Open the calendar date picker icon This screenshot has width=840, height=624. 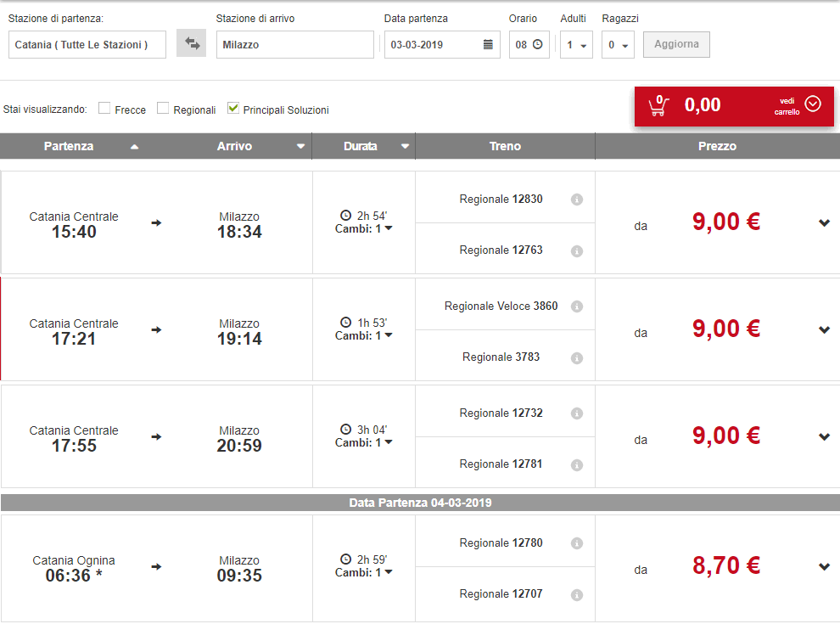point(488,44)
